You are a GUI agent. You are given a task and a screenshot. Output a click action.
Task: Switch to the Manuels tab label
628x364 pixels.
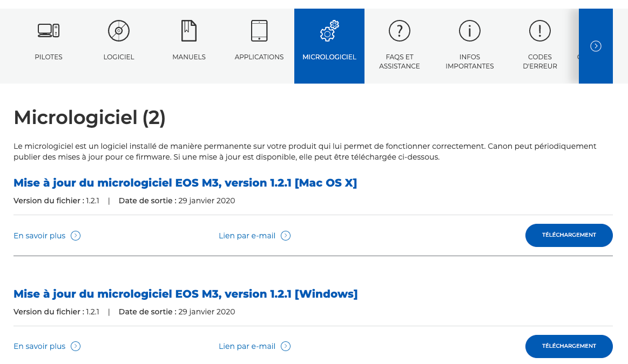click(x=189, y=57)
